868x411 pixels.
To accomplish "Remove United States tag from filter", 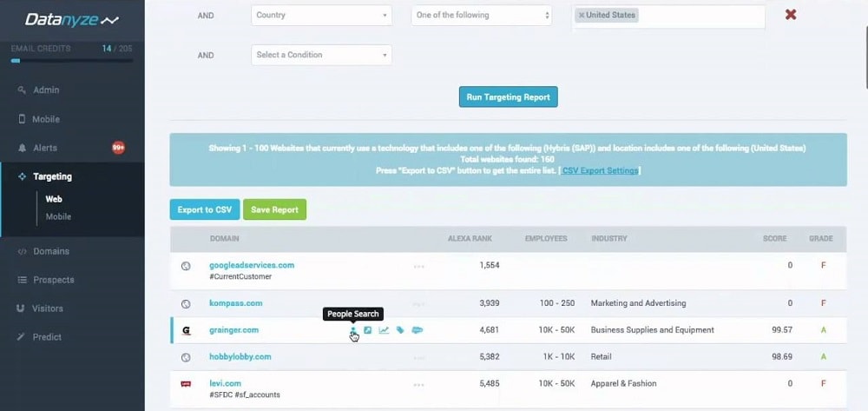I will [x=582, y=15].
